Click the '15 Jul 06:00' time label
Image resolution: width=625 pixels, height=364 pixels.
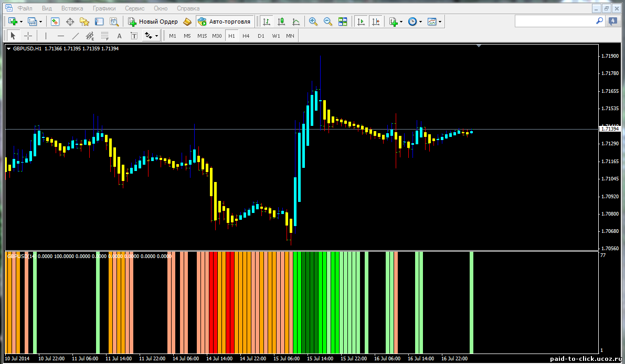[286, 358]
